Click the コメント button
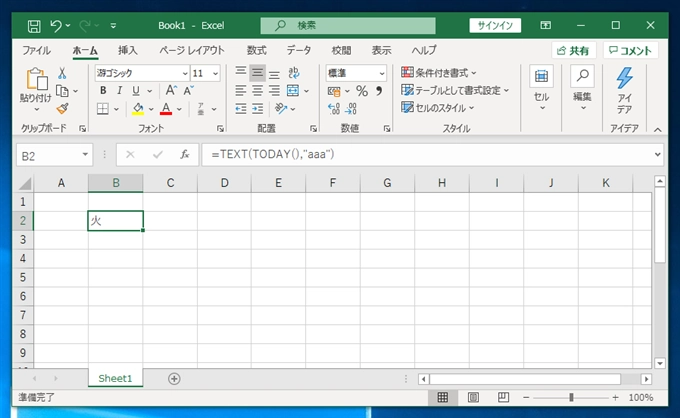This screenshot has height=418, width=680. coord(630,51)
